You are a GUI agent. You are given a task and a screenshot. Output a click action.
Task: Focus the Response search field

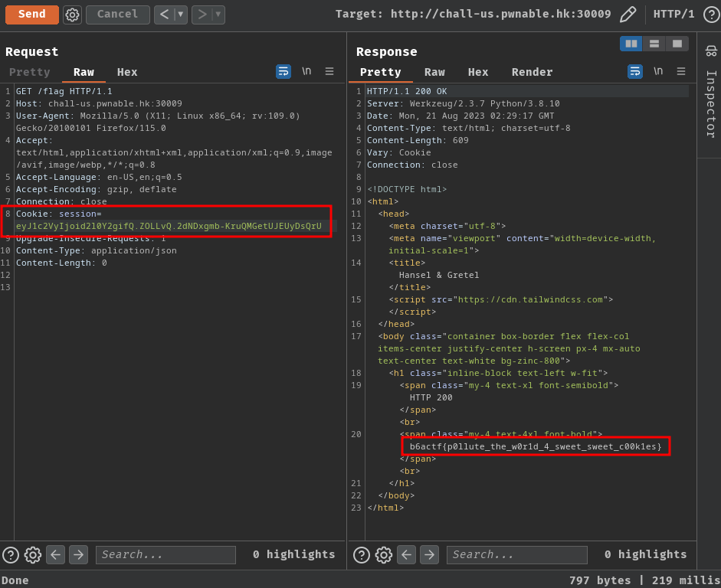pyautogui.click(x=517, y=555)
